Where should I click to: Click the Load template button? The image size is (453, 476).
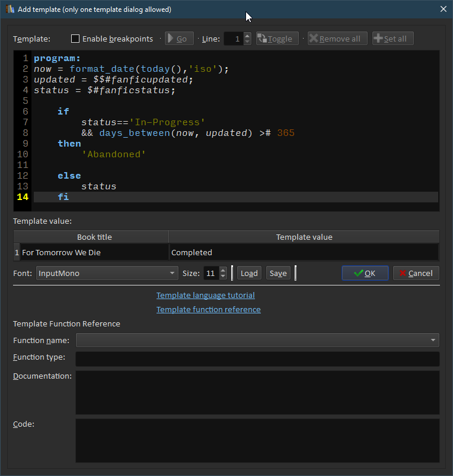tap(249, 273)
